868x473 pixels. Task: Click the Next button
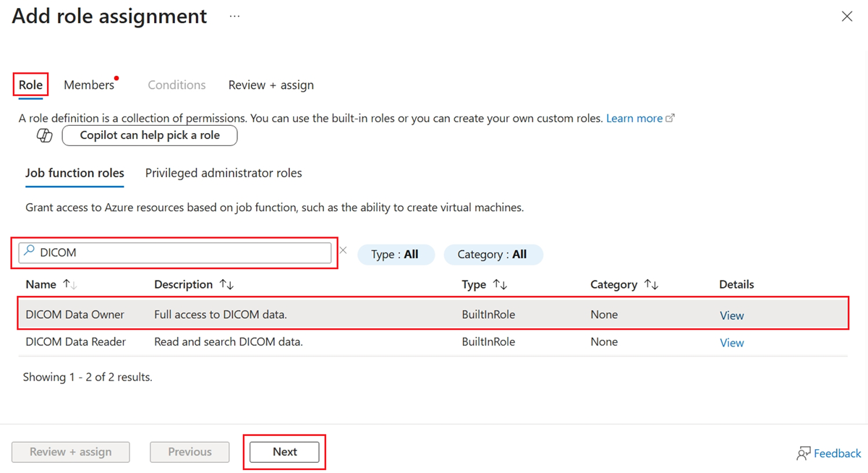pyautogui.click(x=285, y=451)
